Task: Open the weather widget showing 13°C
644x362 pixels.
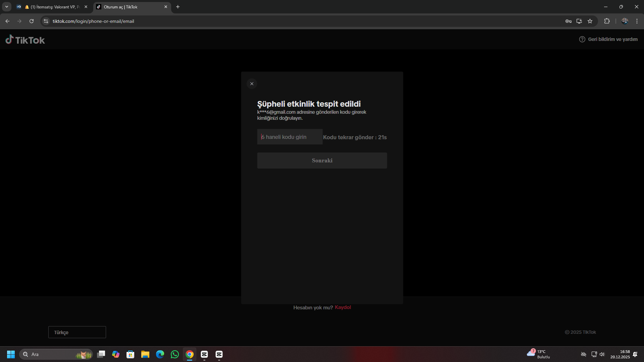Action: [x=538, y=354]
